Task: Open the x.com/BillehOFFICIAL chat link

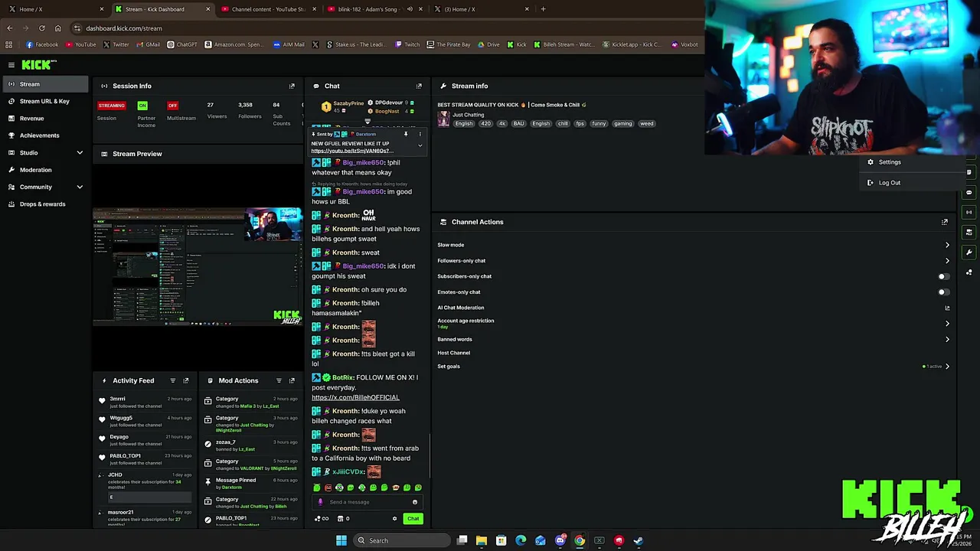Action: click(355, 397)
